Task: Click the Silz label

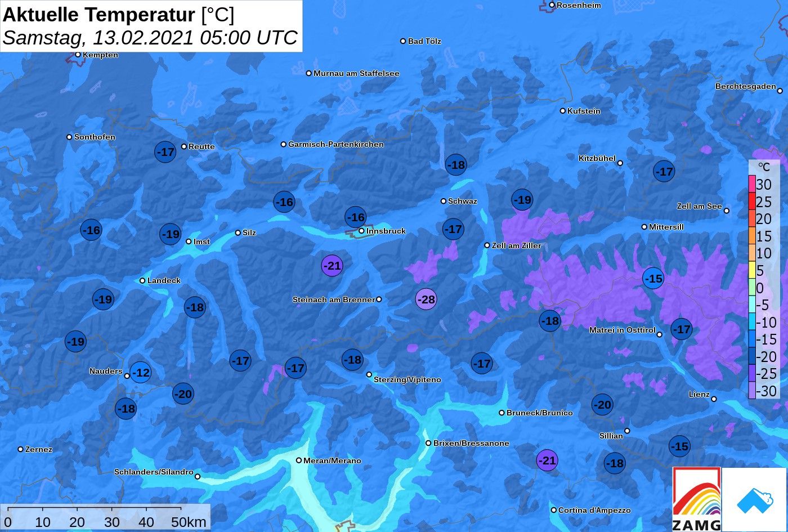Action: pyautogui.click(x=249, y=233)
